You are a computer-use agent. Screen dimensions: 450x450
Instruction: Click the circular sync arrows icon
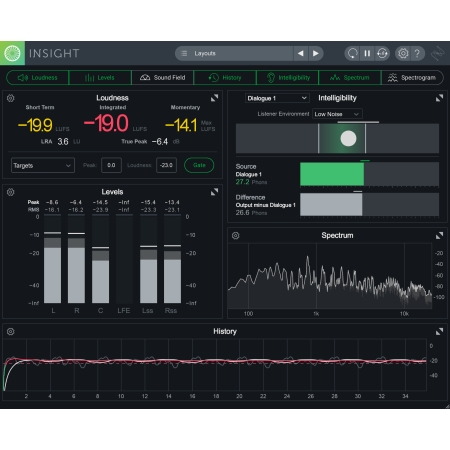point(382,53)
